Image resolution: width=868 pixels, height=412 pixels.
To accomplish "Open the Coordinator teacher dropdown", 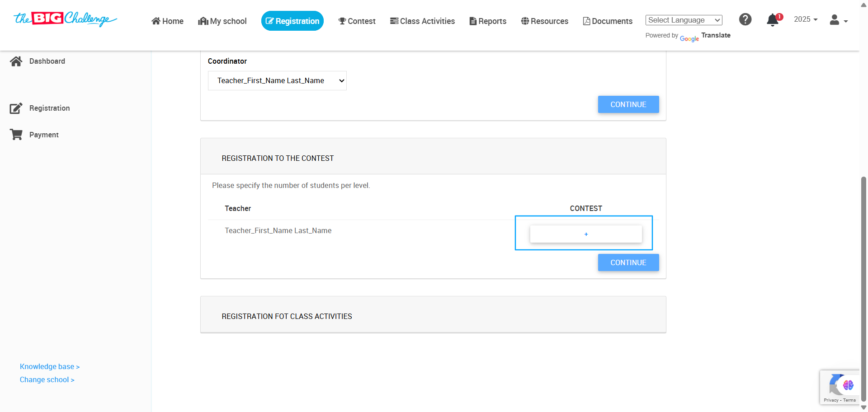I will pos(277,80).
